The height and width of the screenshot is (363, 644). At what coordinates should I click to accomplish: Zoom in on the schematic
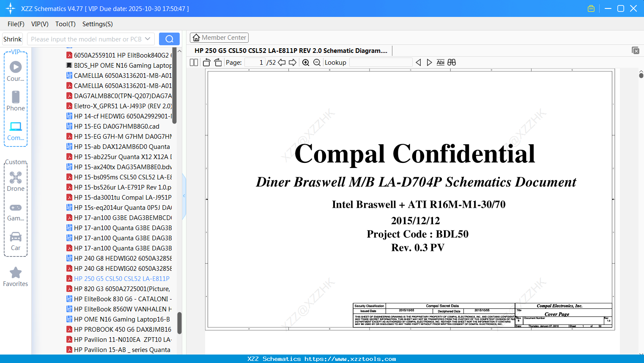click(x=306, y=62)
